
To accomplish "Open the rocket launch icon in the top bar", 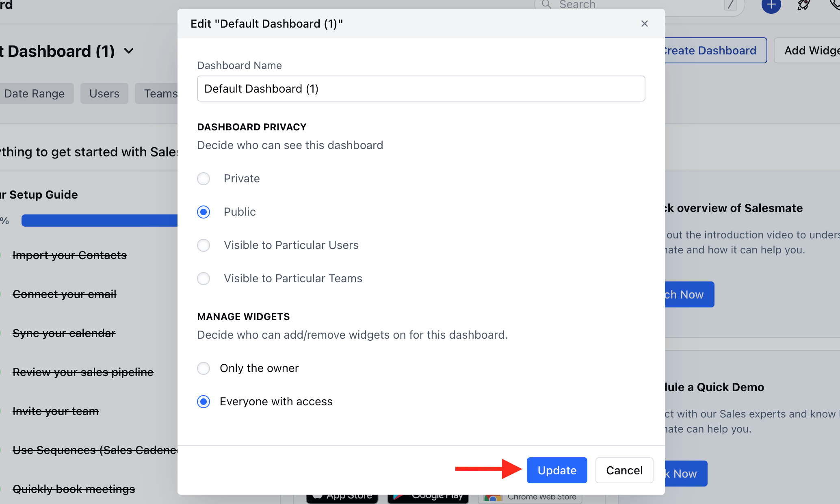I will point(803,6).
